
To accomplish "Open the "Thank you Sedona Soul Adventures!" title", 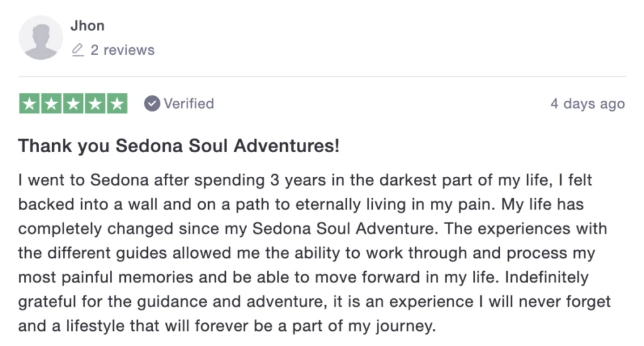I will pos(179,147).
